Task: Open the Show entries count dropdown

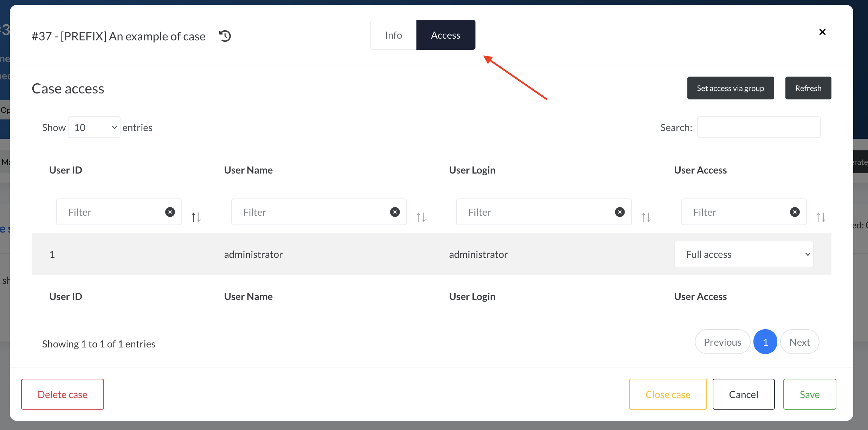Action: click(x=94, y=127)
